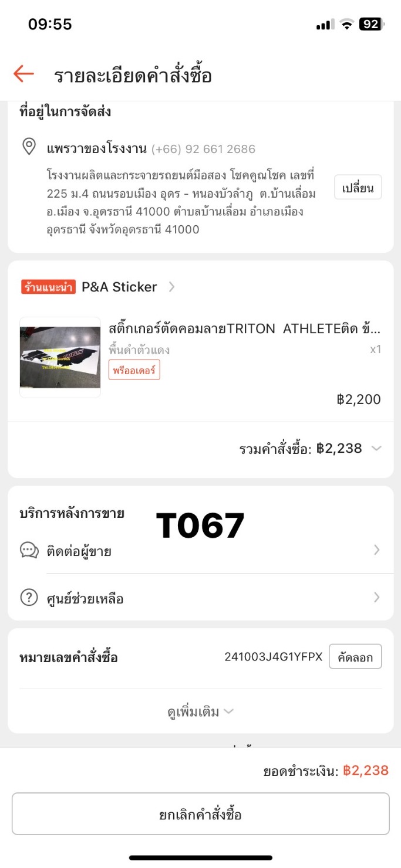Select ติดต่อผู้ขาย contact seller item

[79, 551]
